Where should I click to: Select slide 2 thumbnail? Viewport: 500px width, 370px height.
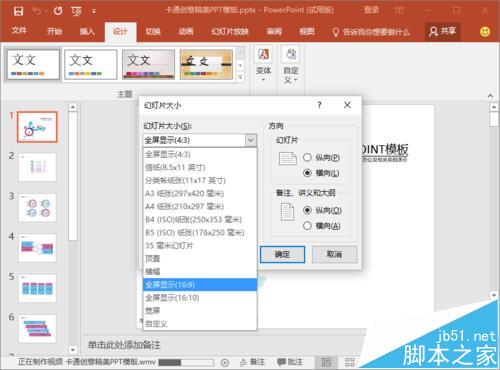(x=37, y=167)
